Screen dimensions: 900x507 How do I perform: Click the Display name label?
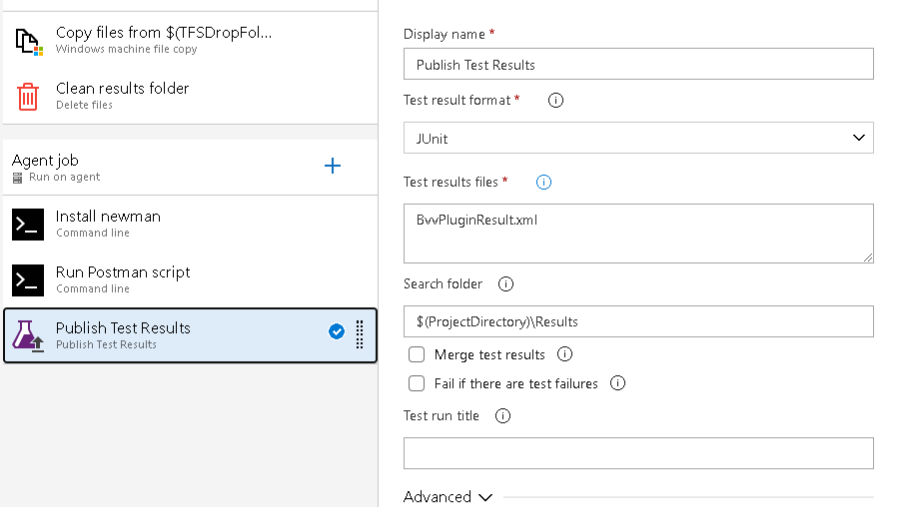(x=444, y=34)
